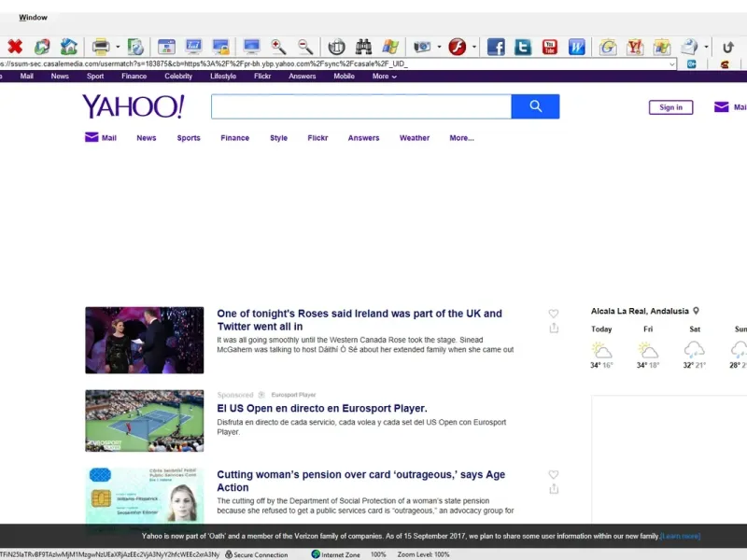747x560 pixels.
Task: Open the printer dropdown arrow
Action: click(x=118, y=47)
